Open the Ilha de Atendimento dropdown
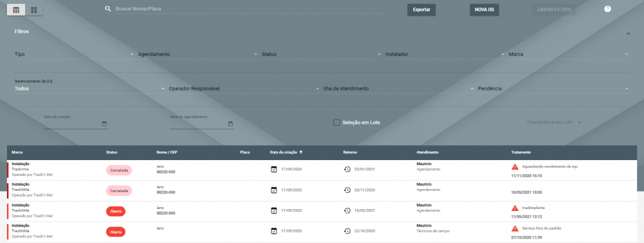Image resolution: width=644 pixels, height=243 pixels. (x=399, y=89)
